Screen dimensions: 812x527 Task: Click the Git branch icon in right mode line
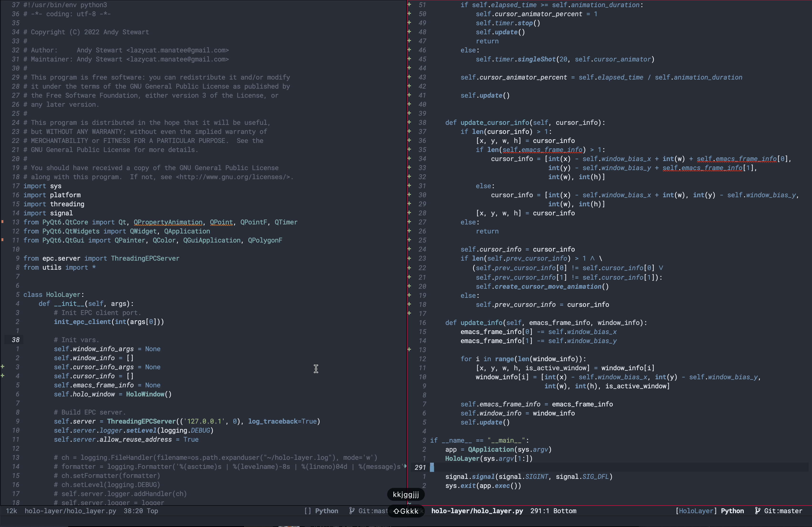coord(757,511)
